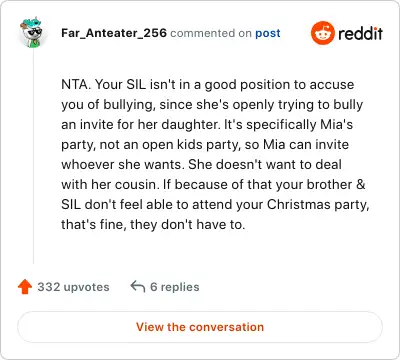Click the View the conversation button
Screen dimensions: 400x360
coord(200,327)
